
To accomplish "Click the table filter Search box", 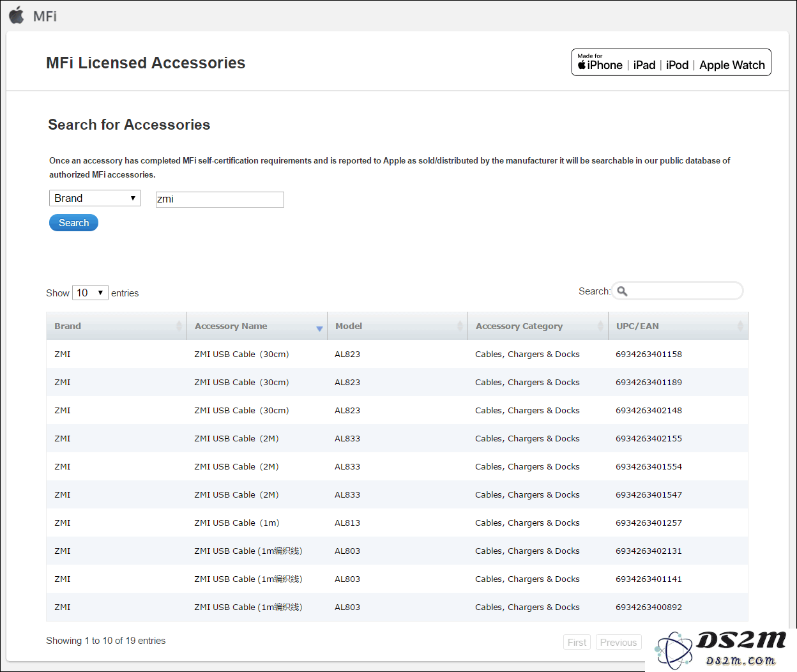I will click(x=678, y=291).
